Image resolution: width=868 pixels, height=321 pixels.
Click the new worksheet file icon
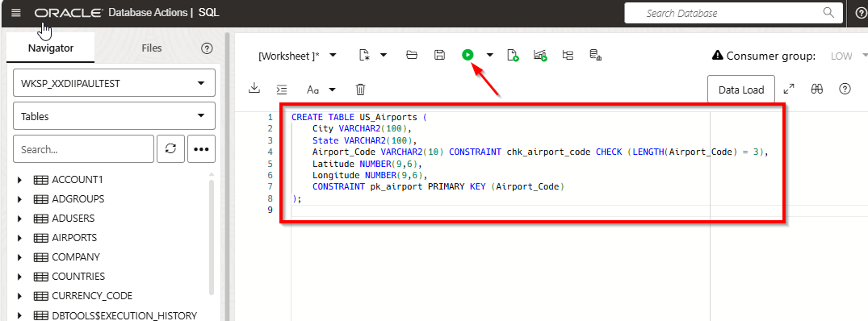point(363,55)
